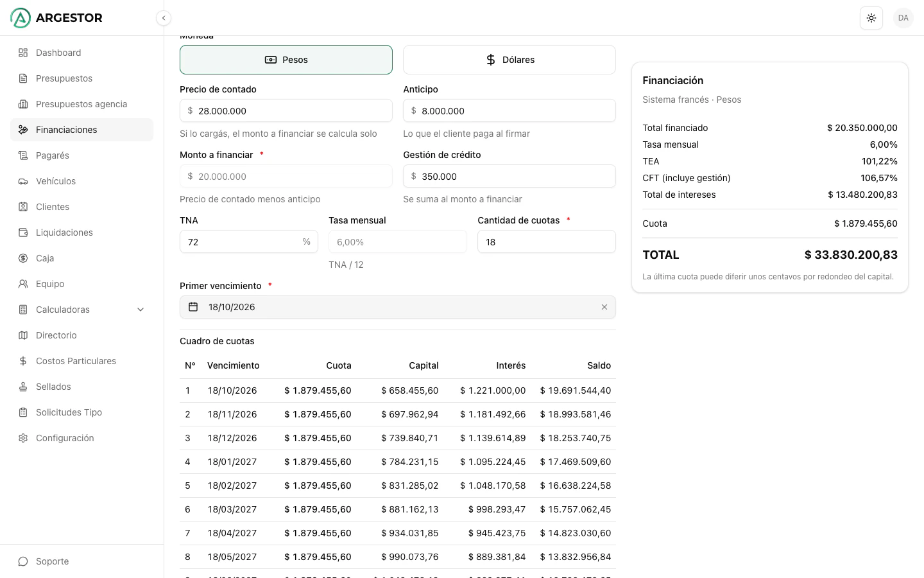The image size is (924, 578).
Task: Click the Monto a financiar field
Action: pyautogui.click(x=286, y=176)
